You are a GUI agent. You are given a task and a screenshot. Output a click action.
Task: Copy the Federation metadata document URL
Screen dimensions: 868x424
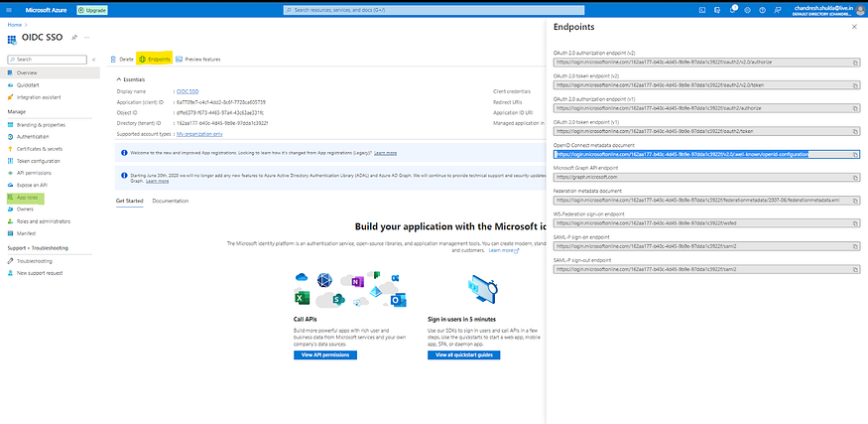coord(855,200)
